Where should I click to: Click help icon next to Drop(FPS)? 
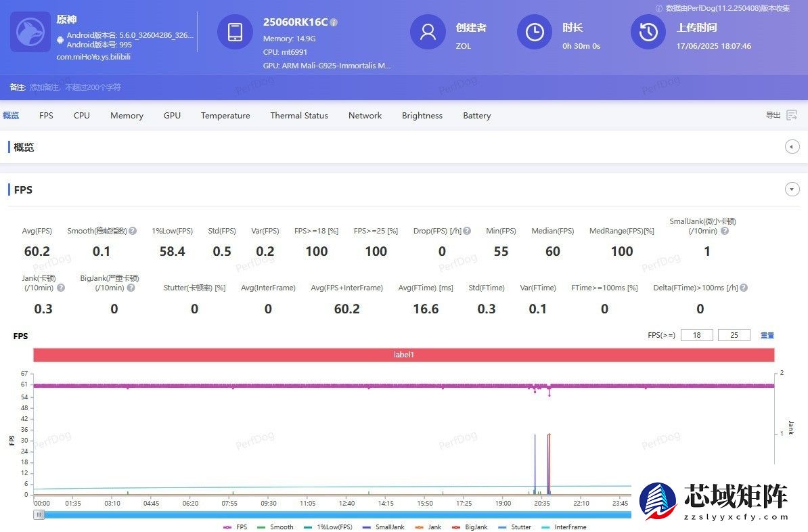467,231
